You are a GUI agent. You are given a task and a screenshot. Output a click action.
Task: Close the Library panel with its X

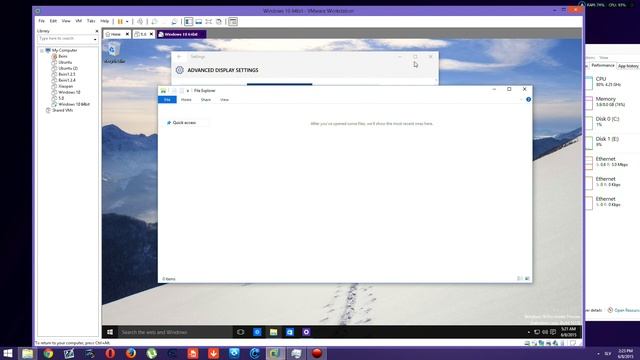click(97, 31)
